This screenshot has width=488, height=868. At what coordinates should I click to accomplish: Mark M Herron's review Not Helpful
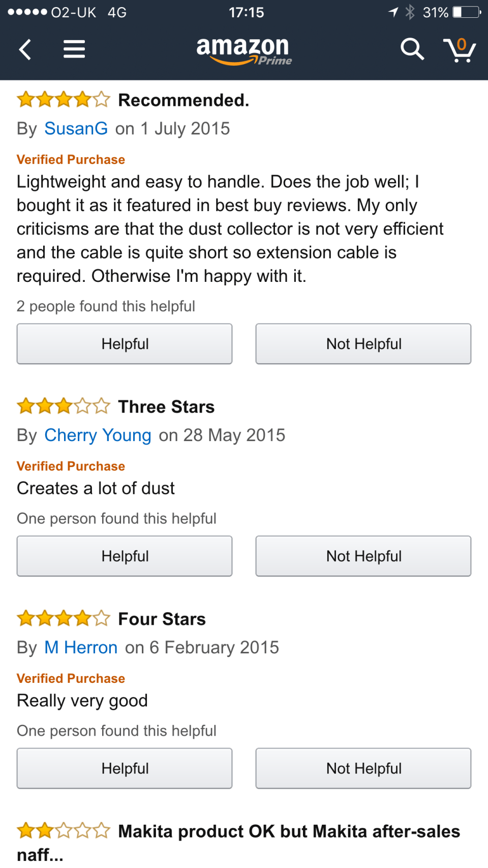tap(363, 768)
